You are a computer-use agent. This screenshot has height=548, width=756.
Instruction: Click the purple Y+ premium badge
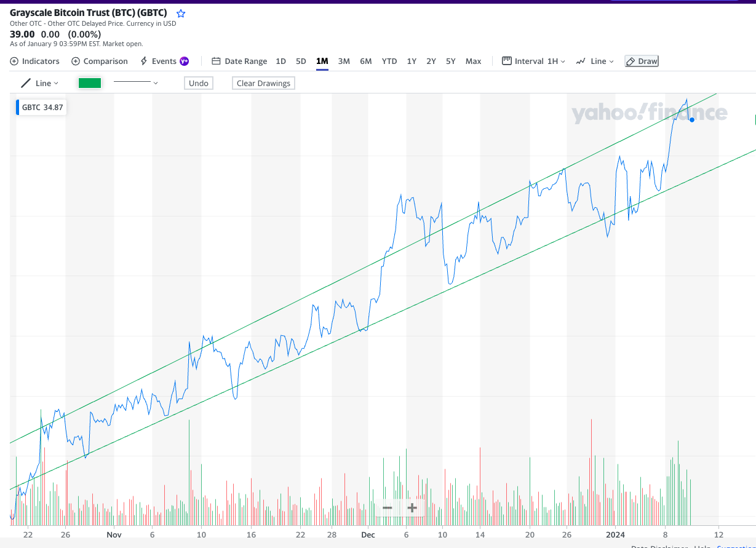[x=184, y=61]
